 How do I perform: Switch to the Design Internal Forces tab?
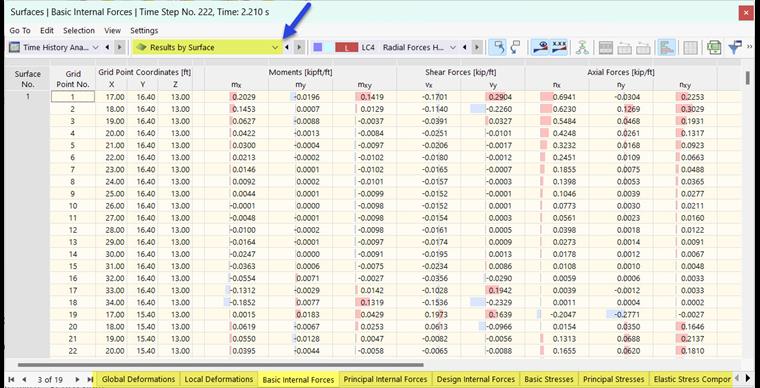tap(475, 379)
